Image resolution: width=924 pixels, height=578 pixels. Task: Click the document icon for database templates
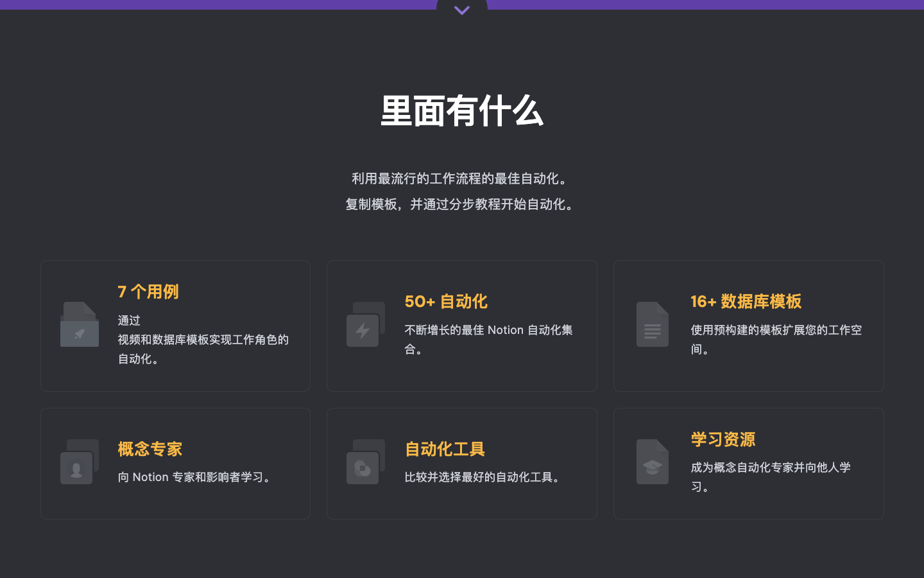[x=652, y=325]
